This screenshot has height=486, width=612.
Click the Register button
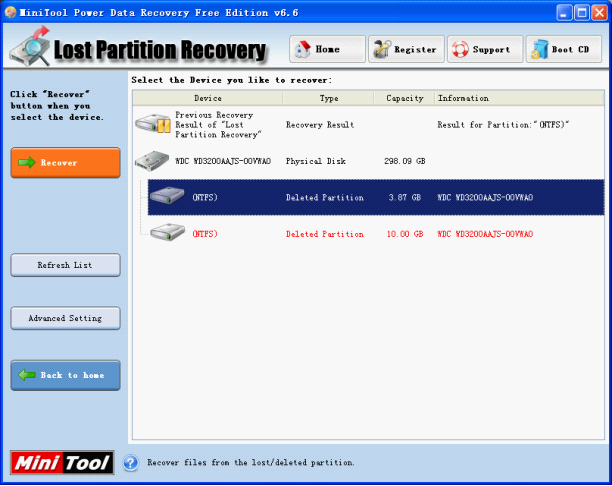click(406, 49)
